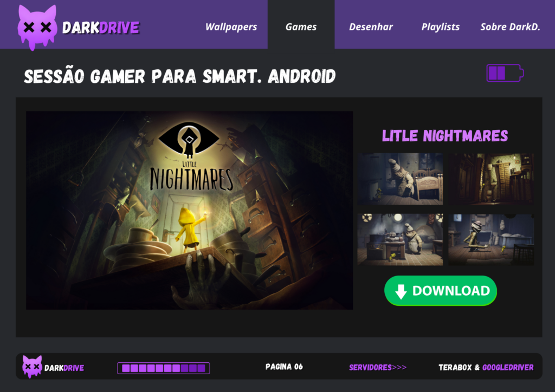Click the purple battery icon

(x=505, y=73)
